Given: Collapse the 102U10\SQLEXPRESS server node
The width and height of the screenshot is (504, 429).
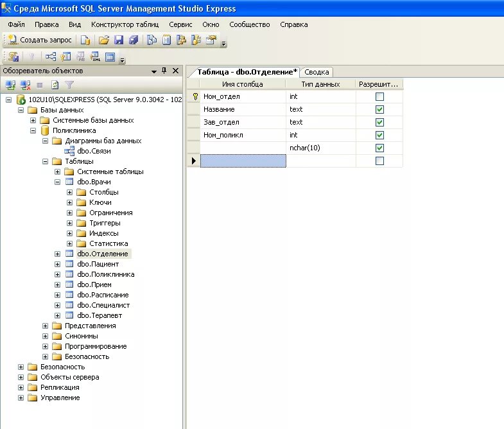Looking at the screenshot, I should tap(9, 100).
